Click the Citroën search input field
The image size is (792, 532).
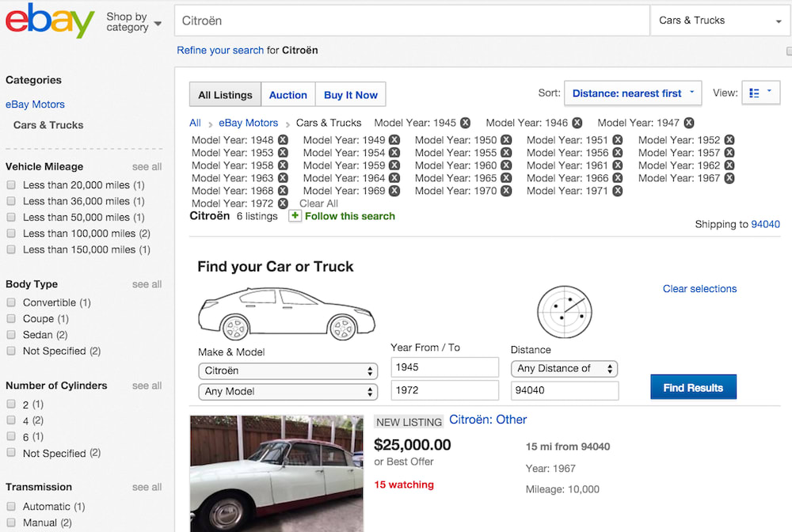(x=412, y=21)
